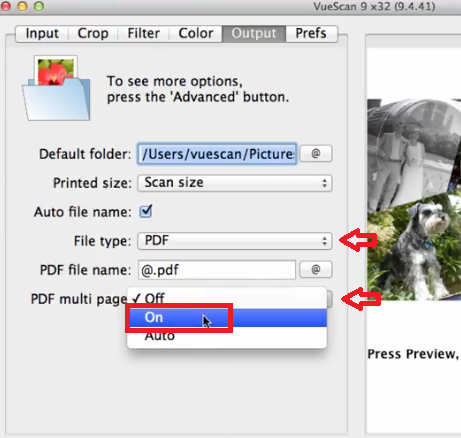Click the folder with flower photo icon

pos(56,88)
